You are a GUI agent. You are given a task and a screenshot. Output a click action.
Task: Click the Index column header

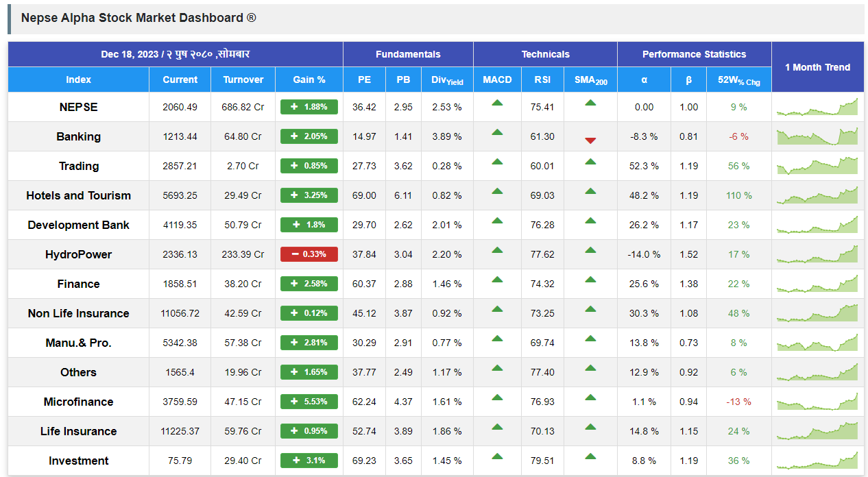click(x=79, y=79)
